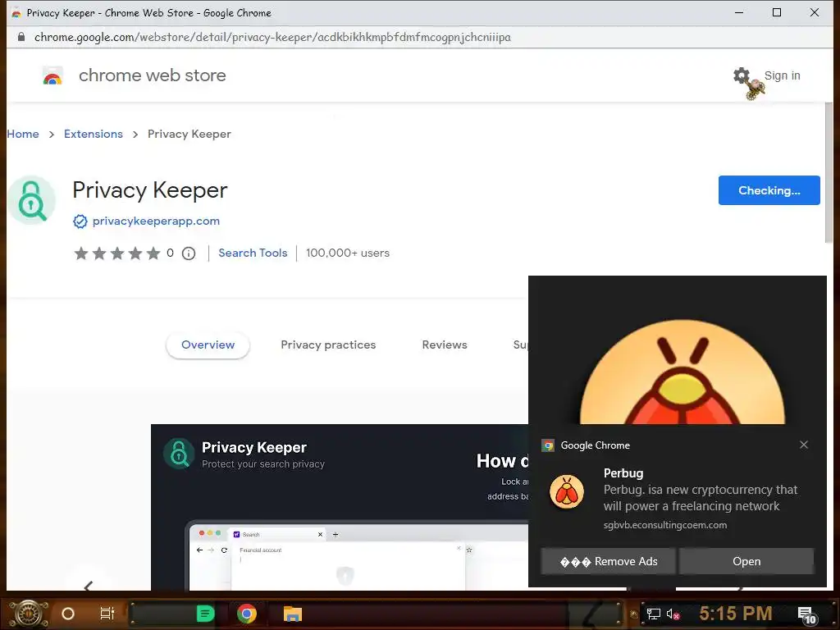This screenshot has height=630, width=840.
Task: Click the Privacy Keeper promo screenshot
Action: click(x=340, y=507)
